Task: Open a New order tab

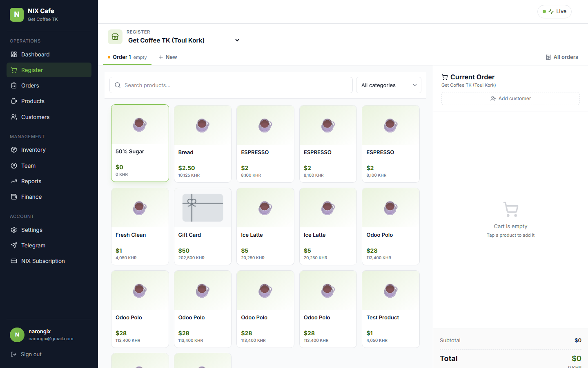Action: (x=168, y=57)
